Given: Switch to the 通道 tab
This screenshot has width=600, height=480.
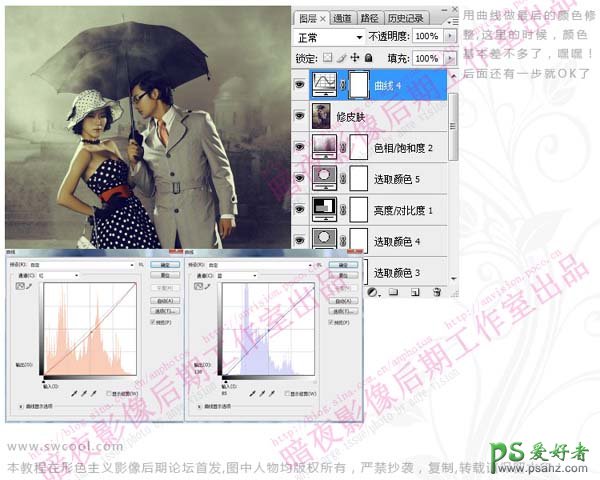Looking at the screenshot, I should (342, 18).
